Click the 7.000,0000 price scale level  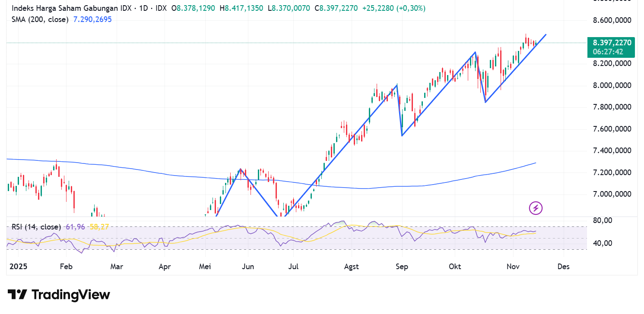pyautogui.click(x=612, y=194)
